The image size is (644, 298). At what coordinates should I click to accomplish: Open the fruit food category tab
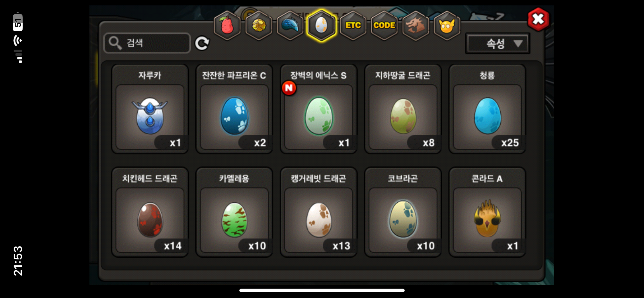[227, 26]
